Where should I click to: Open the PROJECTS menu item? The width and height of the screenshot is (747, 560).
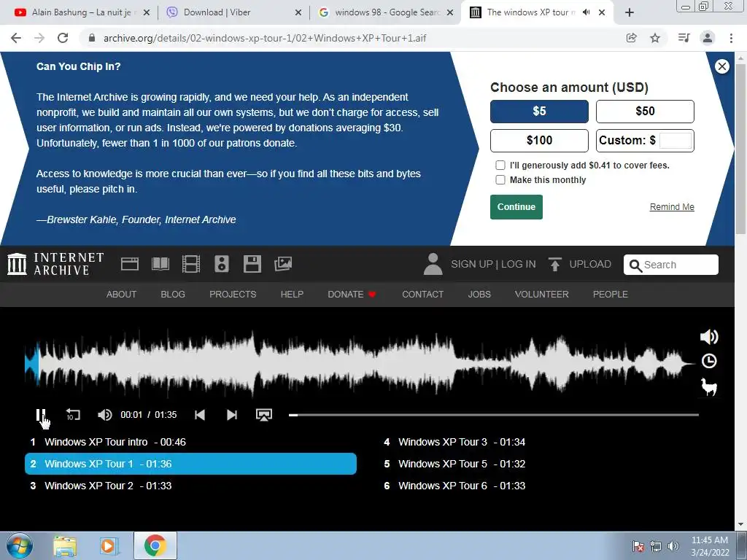(x=233, y=295)
